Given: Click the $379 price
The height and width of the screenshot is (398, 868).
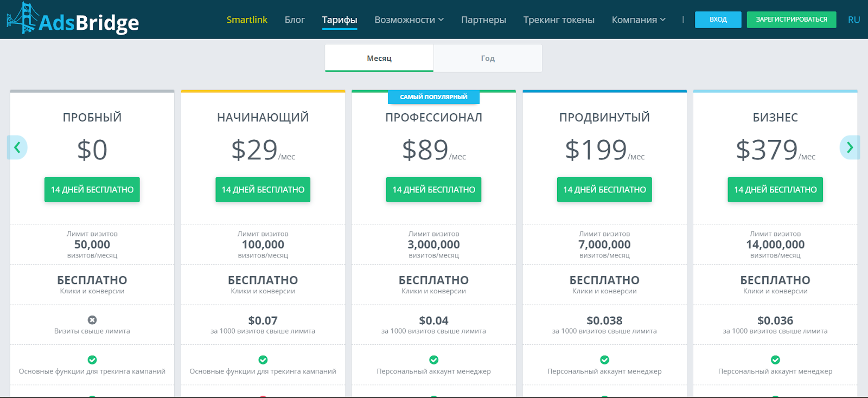Looking at the screenshot, I should click(767, 150).
